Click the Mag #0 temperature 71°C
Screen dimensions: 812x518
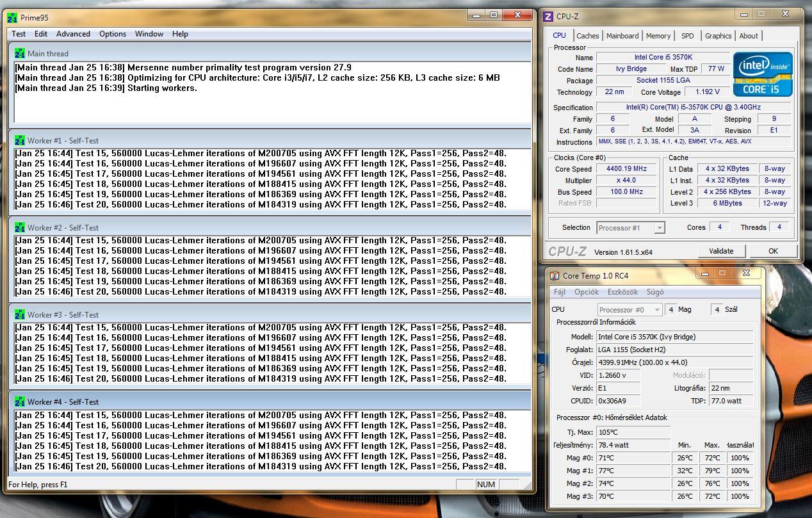[633, 458]
